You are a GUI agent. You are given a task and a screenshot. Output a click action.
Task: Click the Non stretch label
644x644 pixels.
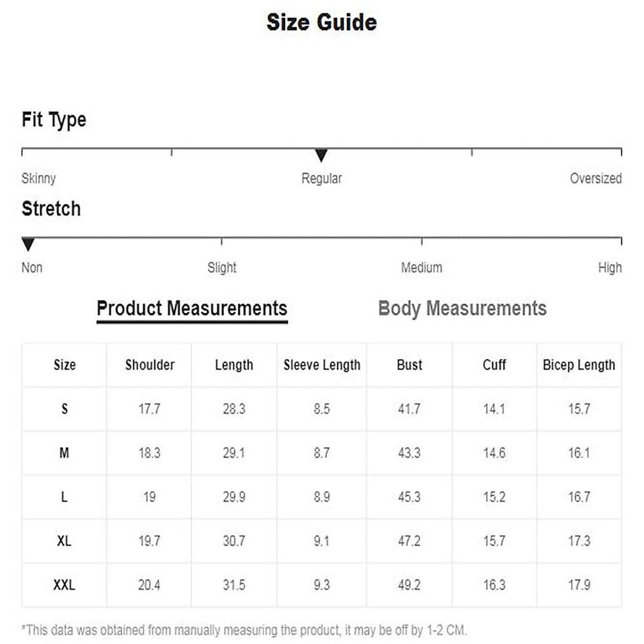32,267
